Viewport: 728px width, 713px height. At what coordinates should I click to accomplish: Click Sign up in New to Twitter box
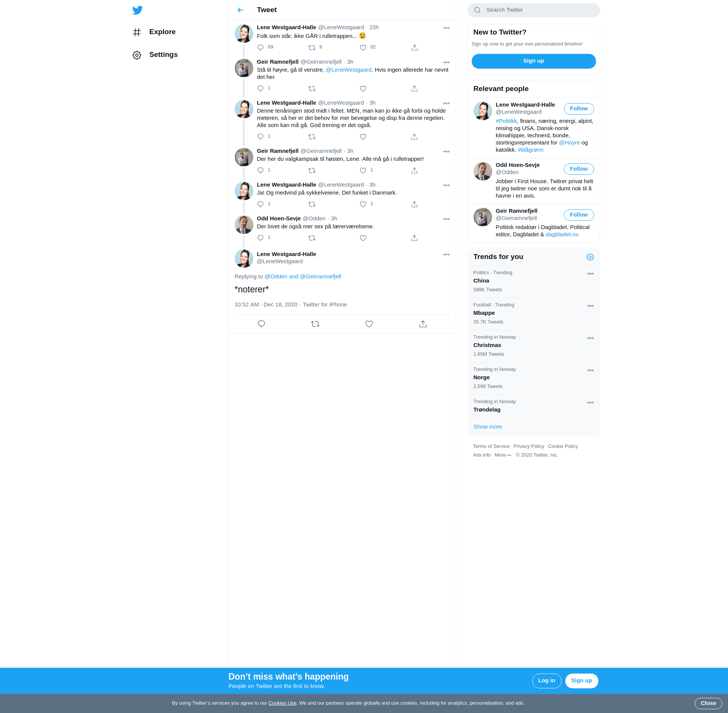pyautogui.click(x=533, y=61)
